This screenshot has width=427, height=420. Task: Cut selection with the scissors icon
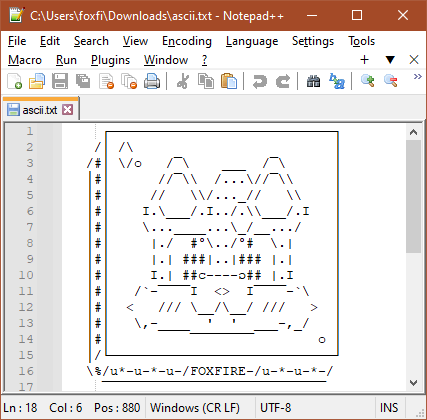pyautogui.click(x=183, y=81)
